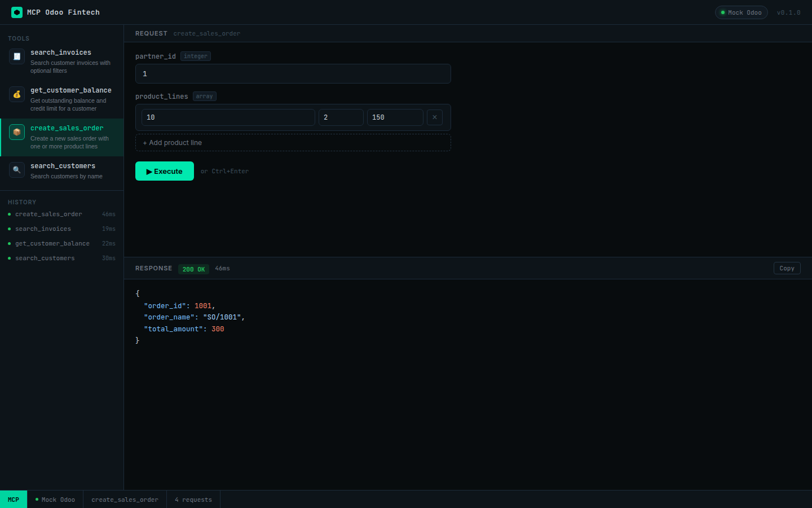Screen dimensions: 812x508
Task: Click the 46ms response time label
Action: tap(223, 269)
